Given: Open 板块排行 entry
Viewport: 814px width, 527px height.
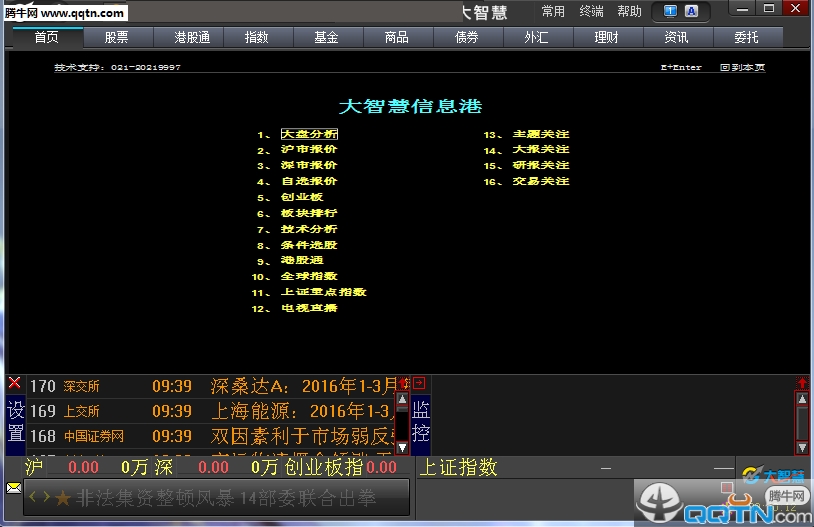Looking at the screenshot, I should (x=309, y=213).
